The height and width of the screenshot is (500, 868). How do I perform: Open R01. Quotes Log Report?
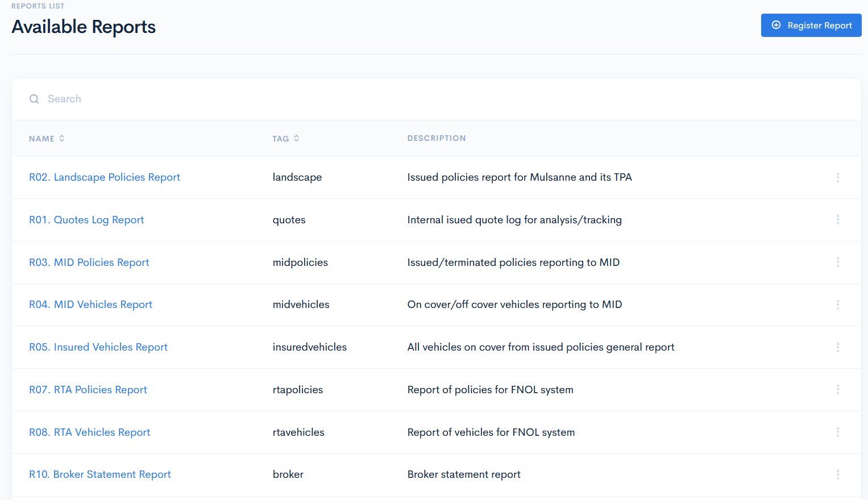pyautogui.click(x=86, y=219)
